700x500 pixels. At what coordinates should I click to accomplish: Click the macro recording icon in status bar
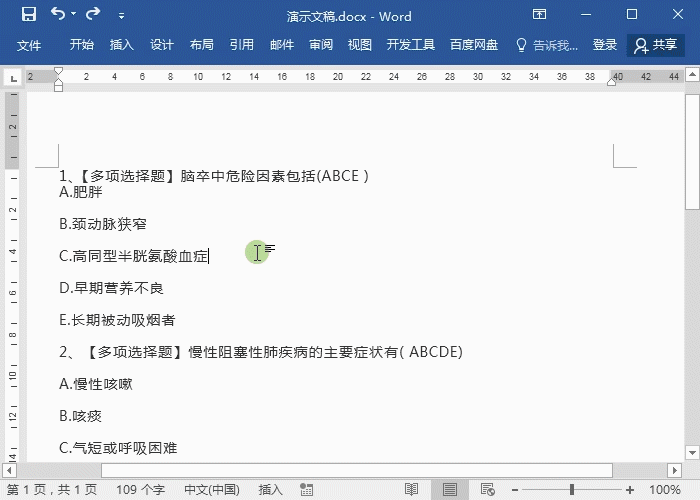(x=306, y=490)
